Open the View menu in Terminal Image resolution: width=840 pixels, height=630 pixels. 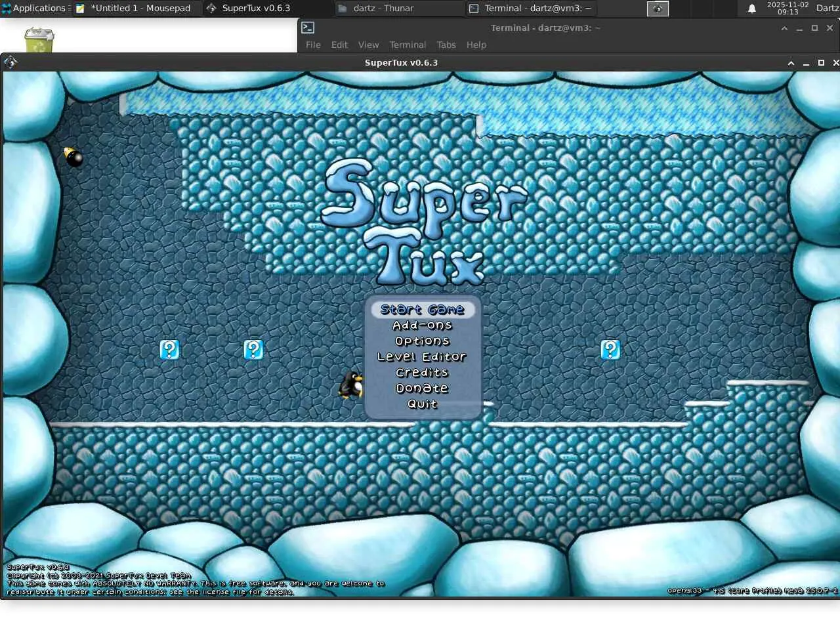(x=368, y=45)
